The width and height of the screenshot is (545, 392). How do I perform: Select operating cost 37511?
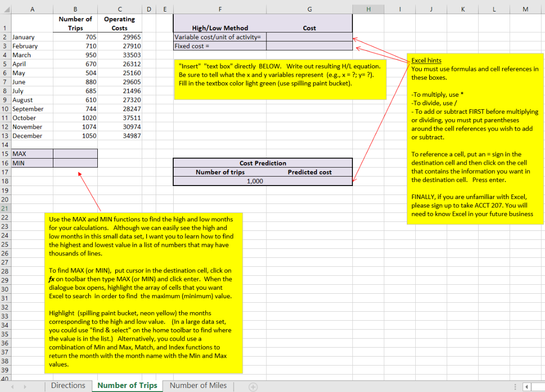120,118
